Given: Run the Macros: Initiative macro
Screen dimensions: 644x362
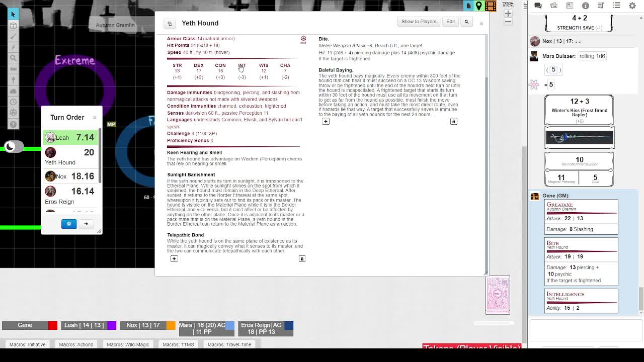Looking at the screenshot, I should 27,344.
